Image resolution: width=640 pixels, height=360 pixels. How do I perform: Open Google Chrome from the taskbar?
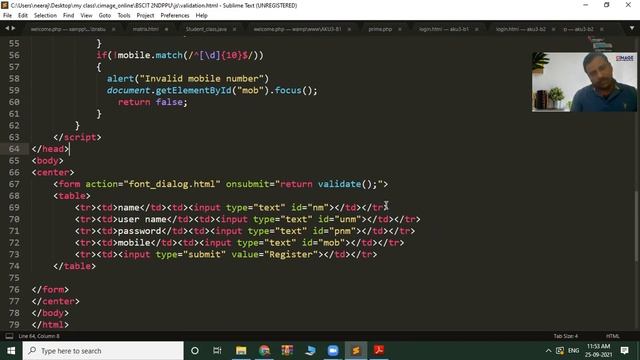(264, 351)
